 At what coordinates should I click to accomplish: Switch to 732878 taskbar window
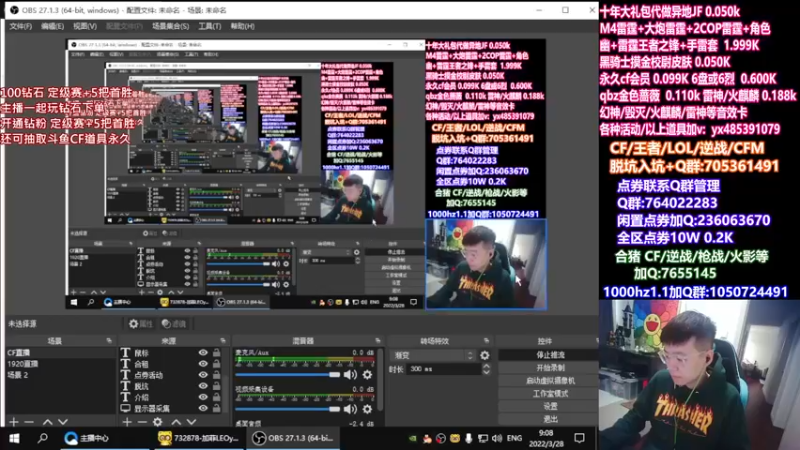pos(198,438)
